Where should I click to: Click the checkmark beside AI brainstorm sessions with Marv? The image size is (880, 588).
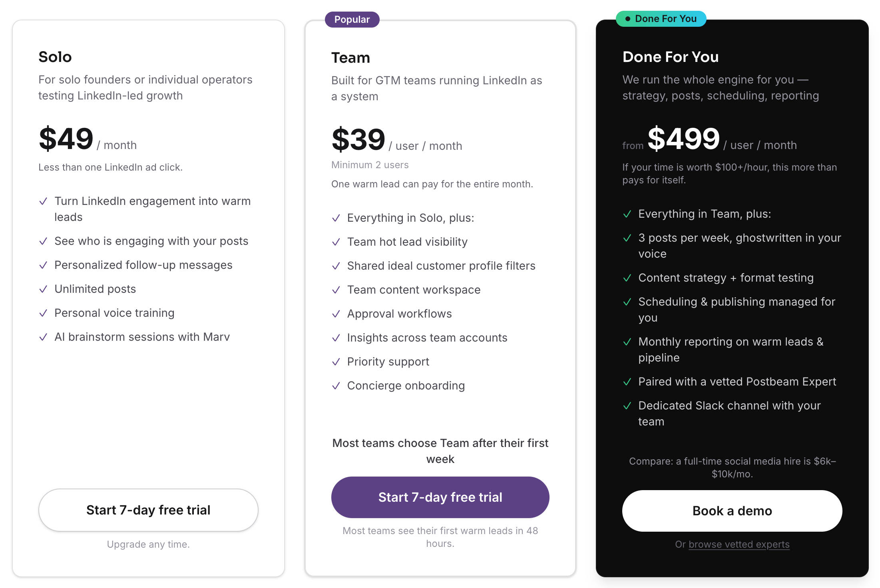coord(44,337)
